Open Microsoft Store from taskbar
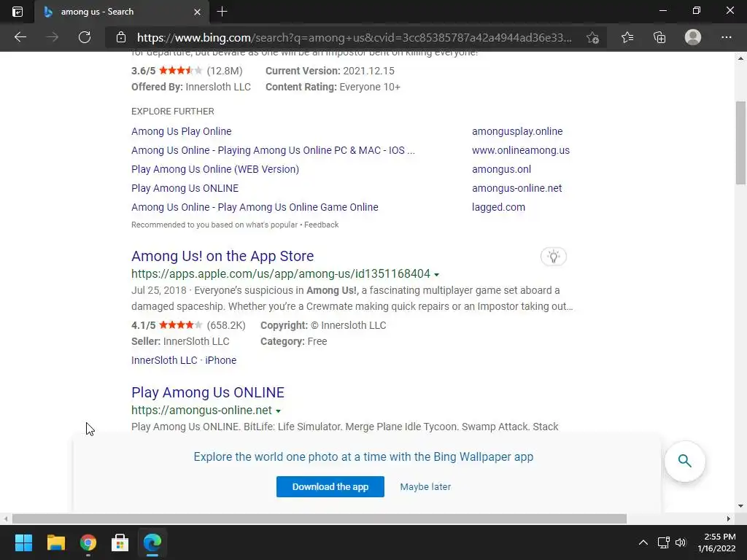 pyautogui.click(x=120, y=542)
